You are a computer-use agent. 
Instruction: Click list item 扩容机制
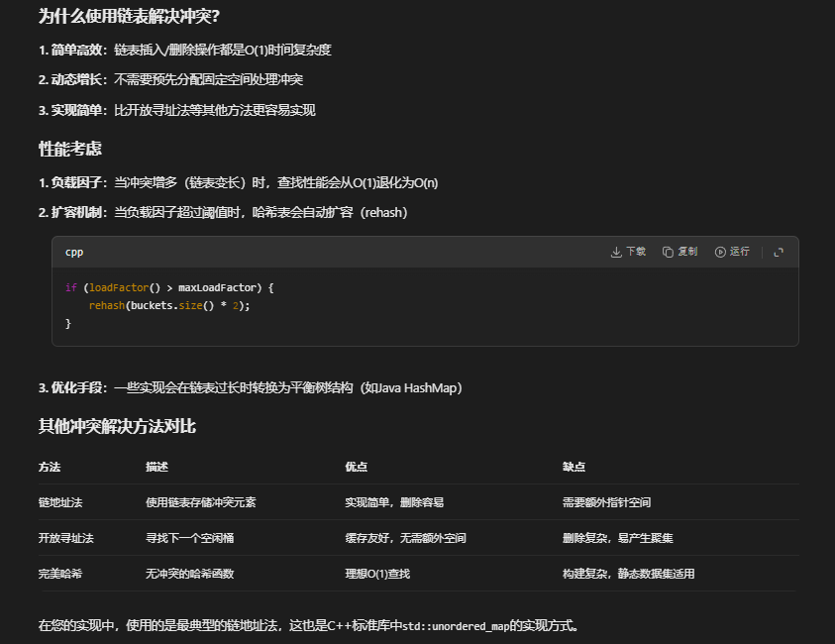(223, 213)
